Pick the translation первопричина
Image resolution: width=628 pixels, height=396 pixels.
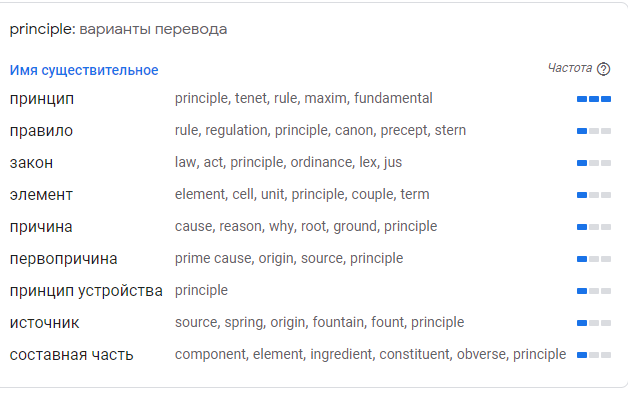pyautogui.click(x=63, y=259)
